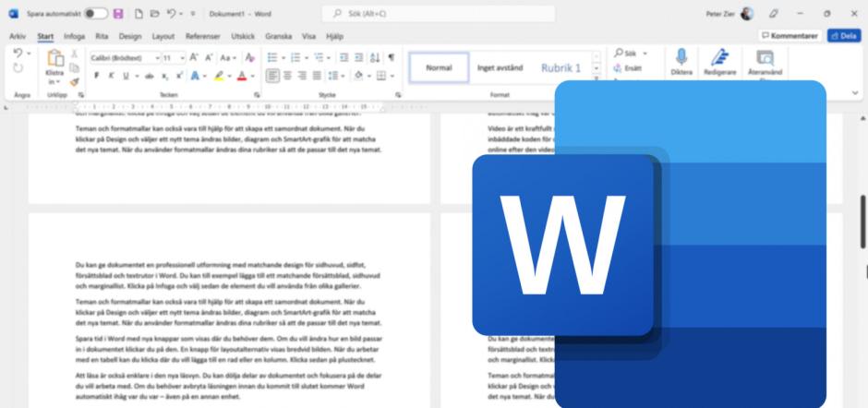868x408 pixels.
Task: Click the Kommentarer button
Action: (x=790, y=36)
